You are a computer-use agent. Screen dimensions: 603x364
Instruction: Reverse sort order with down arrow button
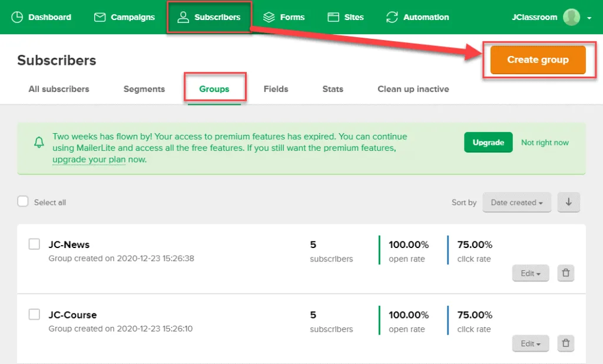point(568,202)
